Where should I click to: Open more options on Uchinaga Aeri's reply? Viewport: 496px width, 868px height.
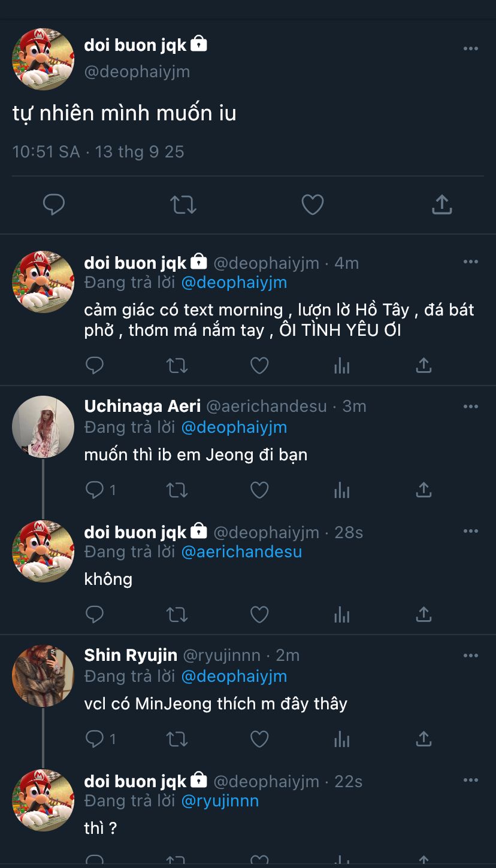pos(471,406)
